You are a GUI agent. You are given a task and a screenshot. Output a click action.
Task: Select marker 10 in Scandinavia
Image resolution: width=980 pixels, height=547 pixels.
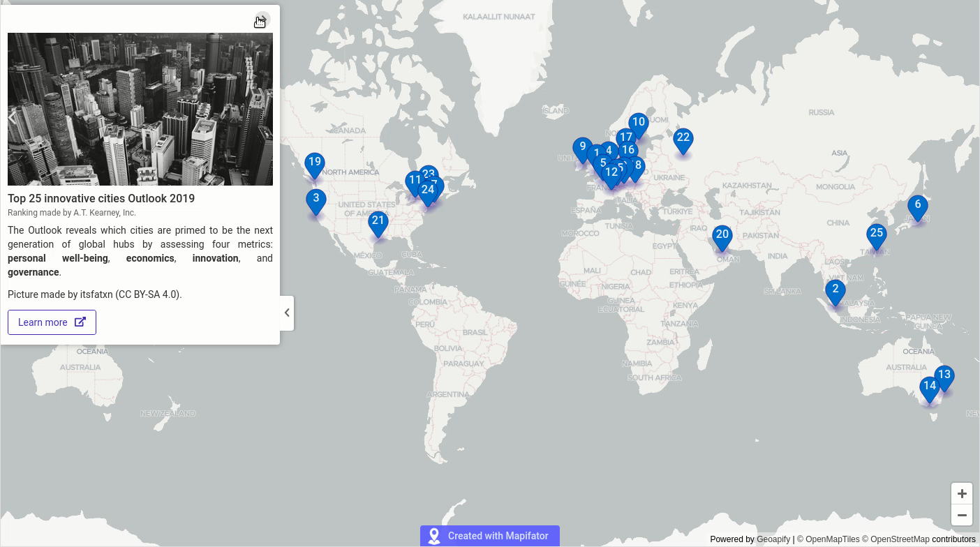[637, 122]
